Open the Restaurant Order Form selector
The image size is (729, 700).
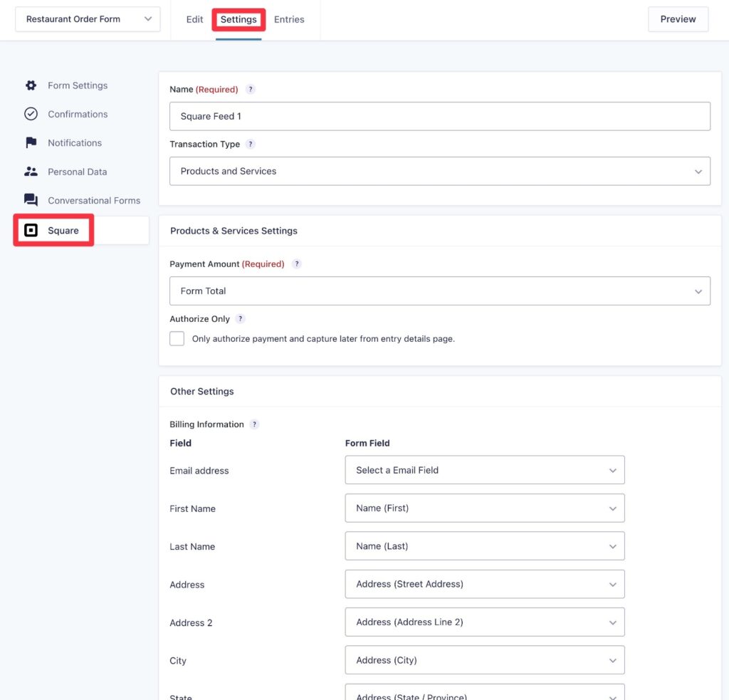pyautogui.click(x=87, y=19)
